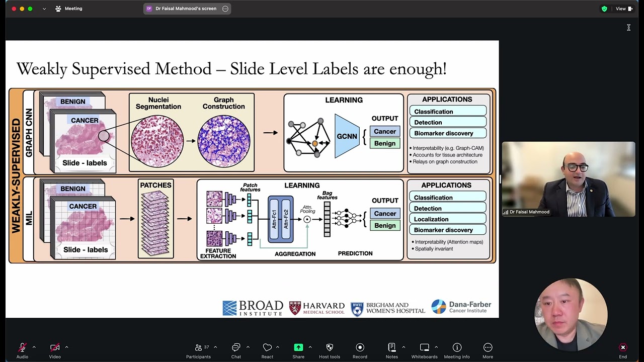Screen dimensions: 644x362
Task: Open the Notes icon
Action: [391, 347]
